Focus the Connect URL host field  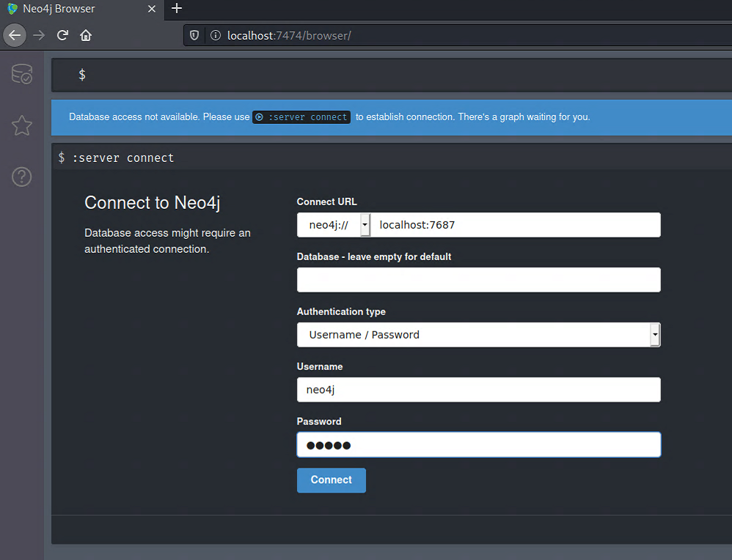click(516, 225)
